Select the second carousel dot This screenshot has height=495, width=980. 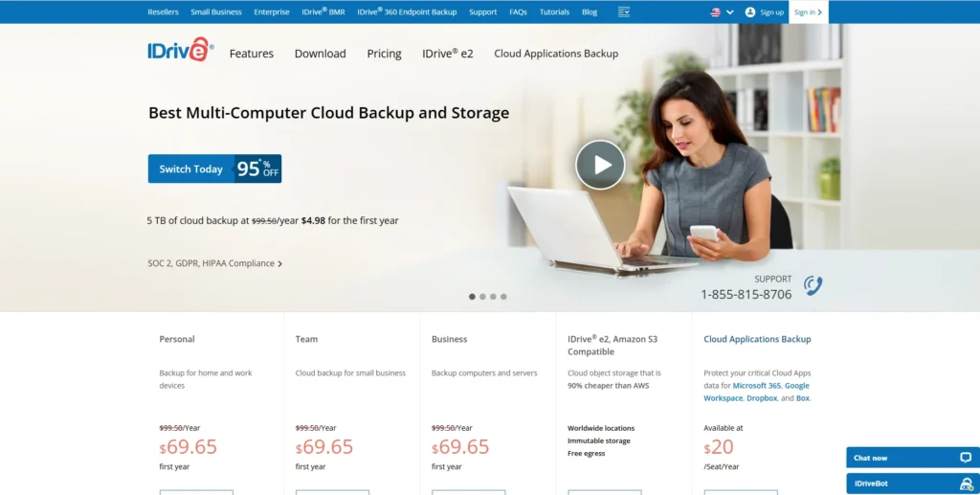point(482,297)
